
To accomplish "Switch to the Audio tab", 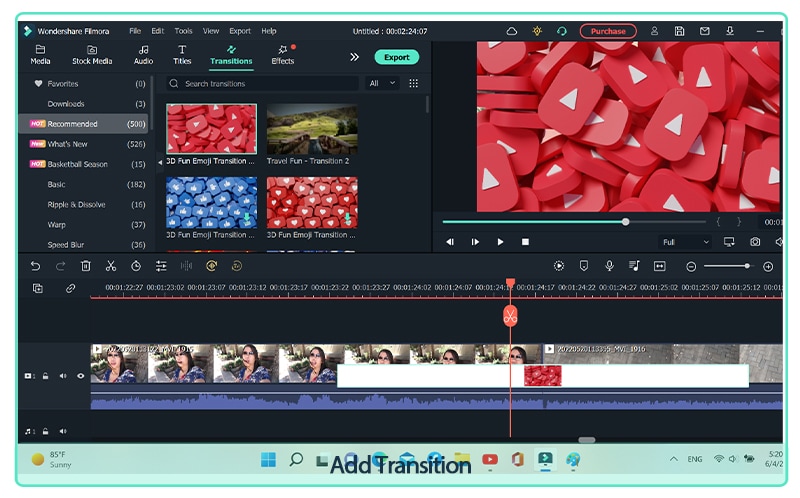I will [143, 55].
